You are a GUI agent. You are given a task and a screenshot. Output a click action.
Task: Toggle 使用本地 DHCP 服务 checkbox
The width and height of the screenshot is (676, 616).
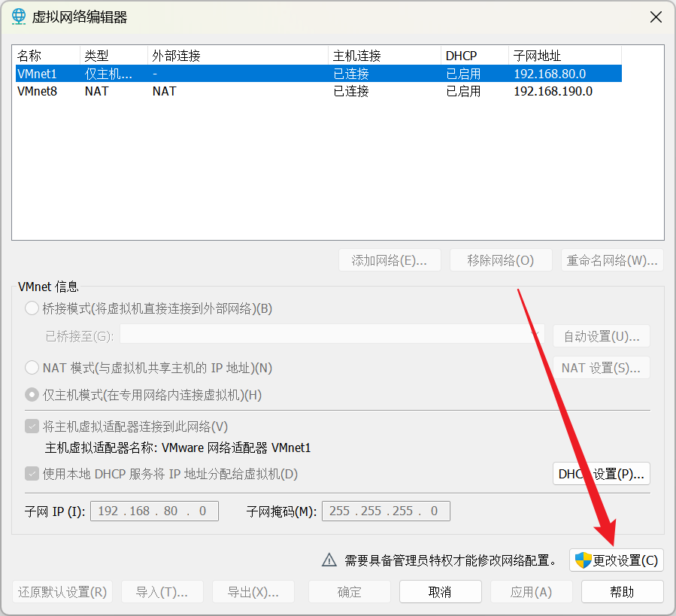(x=32, y=474)
